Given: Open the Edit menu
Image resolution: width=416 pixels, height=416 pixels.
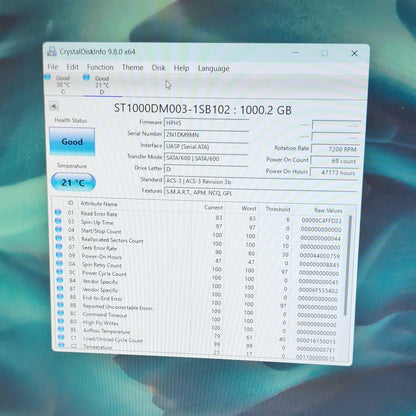Looking at the screenshot, I should pos(72,67).
